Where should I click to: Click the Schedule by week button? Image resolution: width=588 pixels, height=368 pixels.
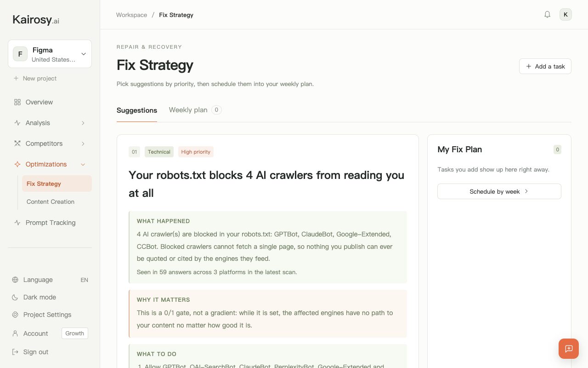click(x=499, y=191)
